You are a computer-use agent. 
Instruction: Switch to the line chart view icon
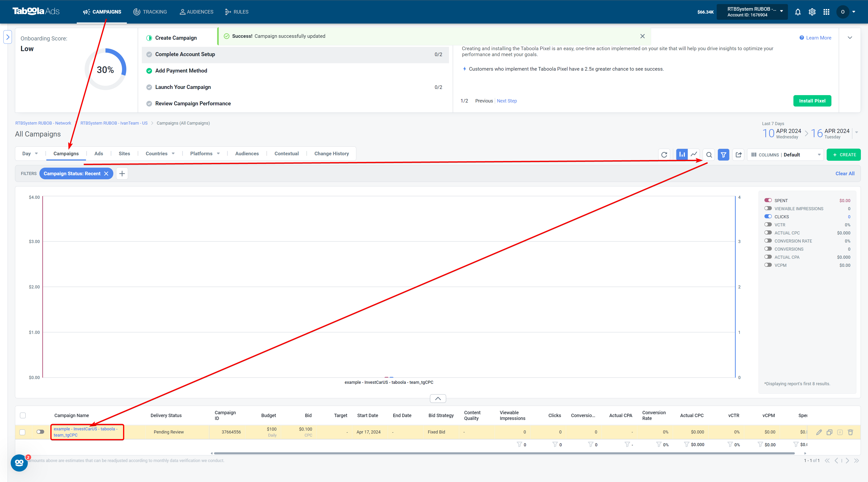pyautogui.click(x=694, y=155)
